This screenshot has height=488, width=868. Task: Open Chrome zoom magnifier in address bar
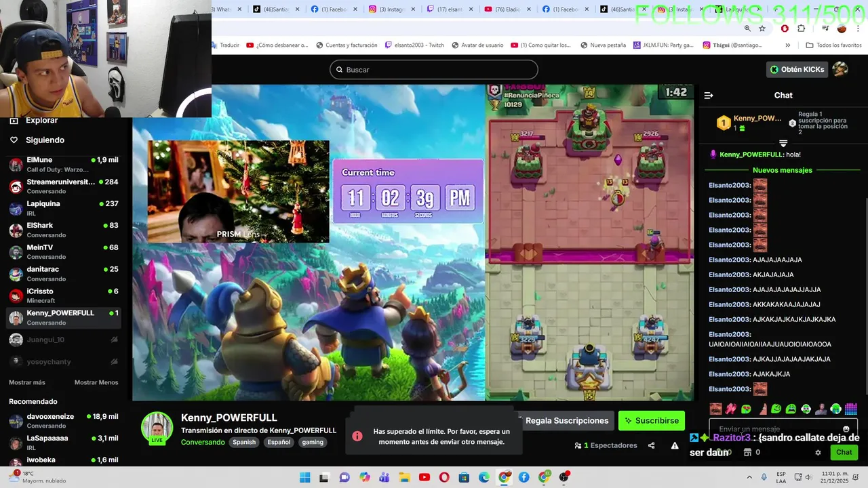747,28
